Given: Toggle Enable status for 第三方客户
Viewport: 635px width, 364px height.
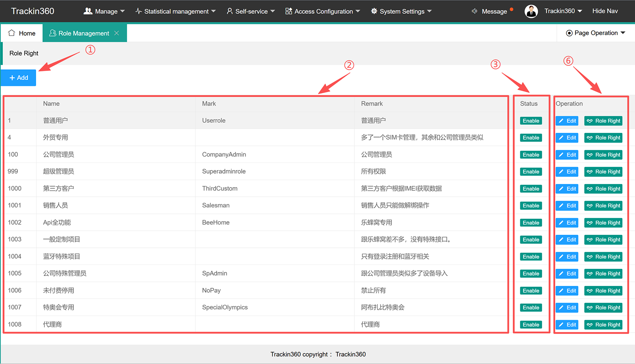Looking at the screenshot, I should pyautogui.click(x=531, y=189).
